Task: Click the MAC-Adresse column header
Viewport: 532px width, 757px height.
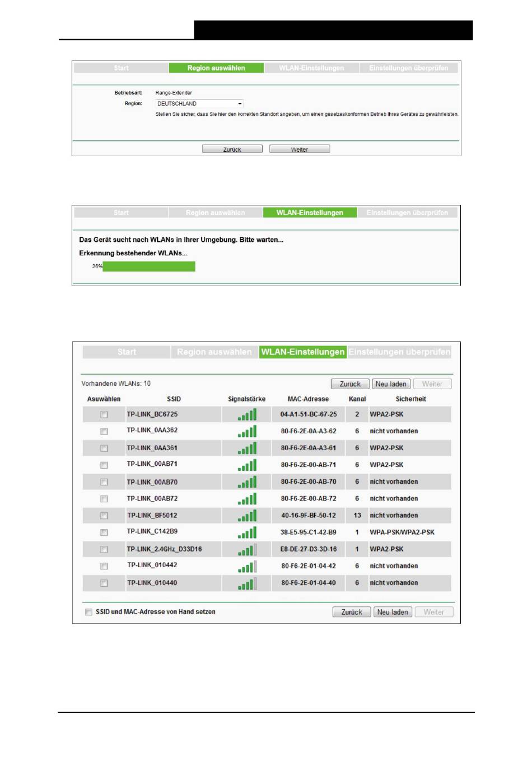Action: tap(308, 399)
